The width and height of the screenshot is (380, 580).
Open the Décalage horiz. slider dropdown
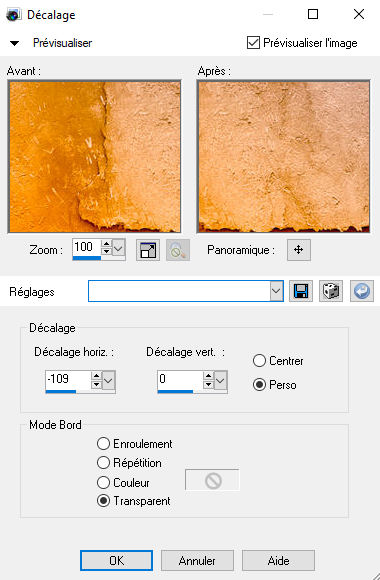point(108,381)
